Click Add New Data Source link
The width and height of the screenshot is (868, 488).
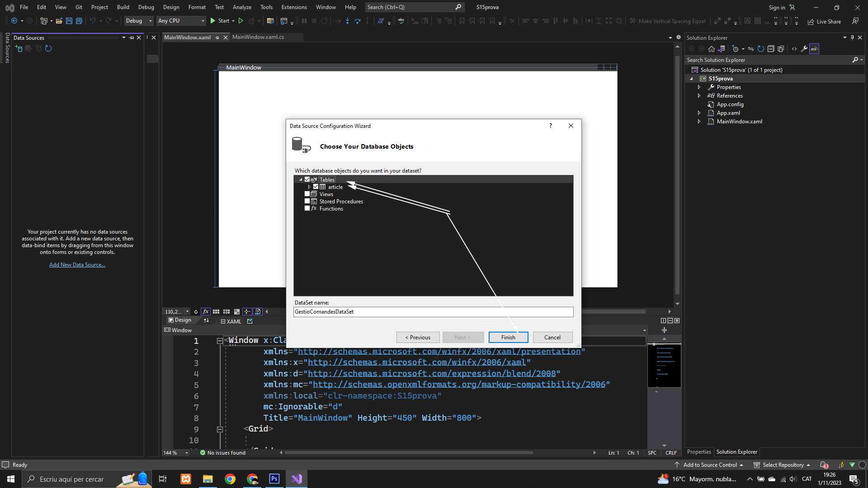coord(77,265)
